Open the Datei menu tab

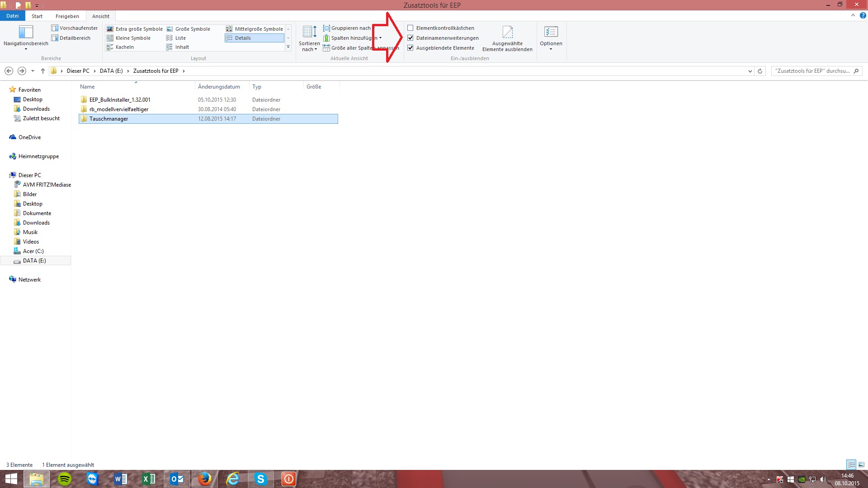tap(12, 16)
